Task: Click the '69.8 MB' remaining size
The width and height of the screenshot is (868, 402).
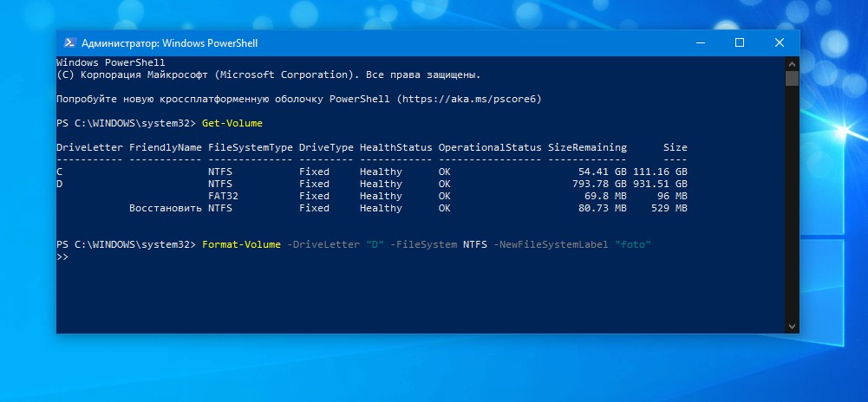Action: [605, 197]
